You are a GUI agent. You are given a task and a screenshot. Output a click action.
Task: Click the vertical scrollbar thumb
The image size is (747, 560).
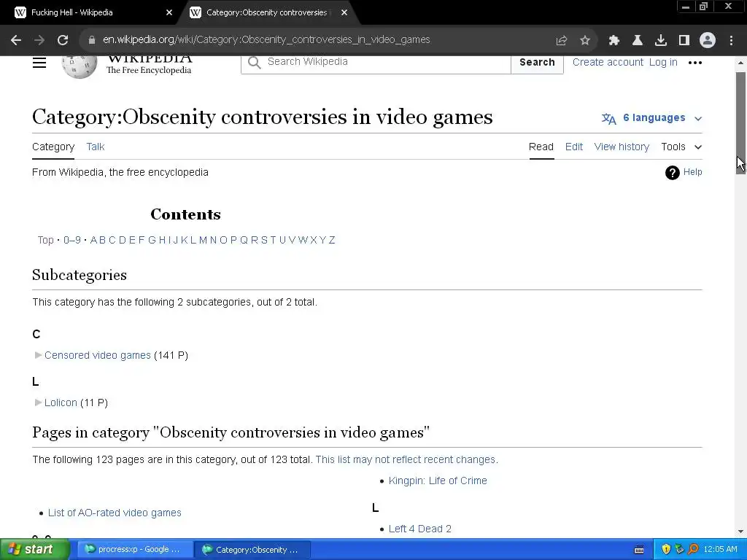click(x=740, y=122)
